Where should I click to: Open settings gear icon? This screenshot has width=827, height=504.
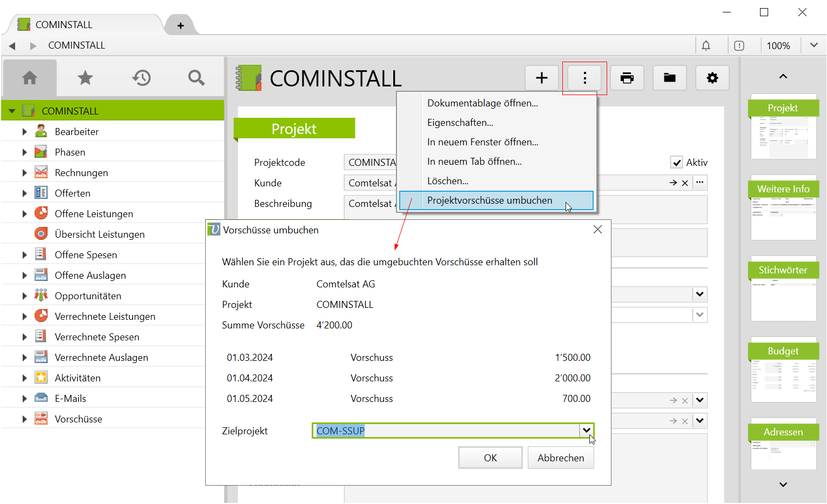712,78
